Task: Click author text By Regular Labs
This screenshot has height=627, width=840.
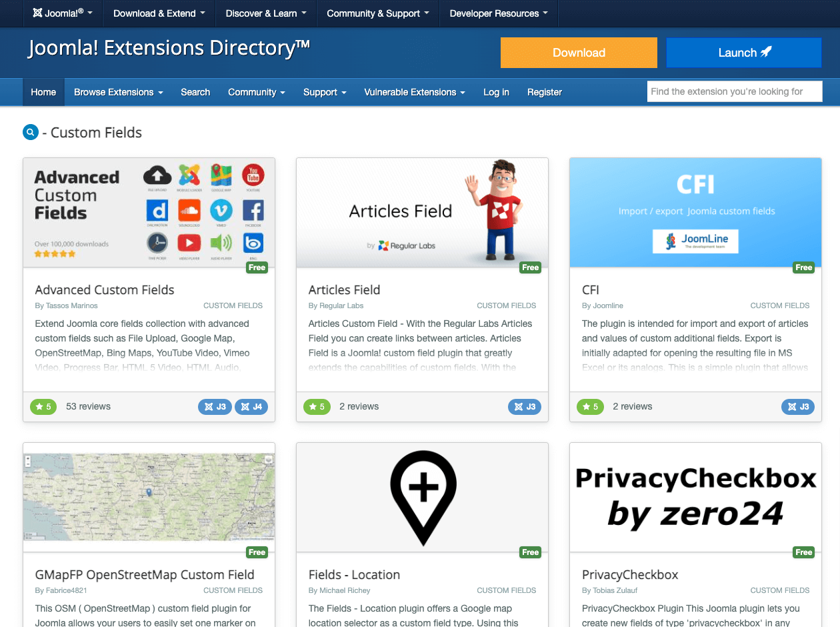Action: pyautogui.click(x=336, y=305)
